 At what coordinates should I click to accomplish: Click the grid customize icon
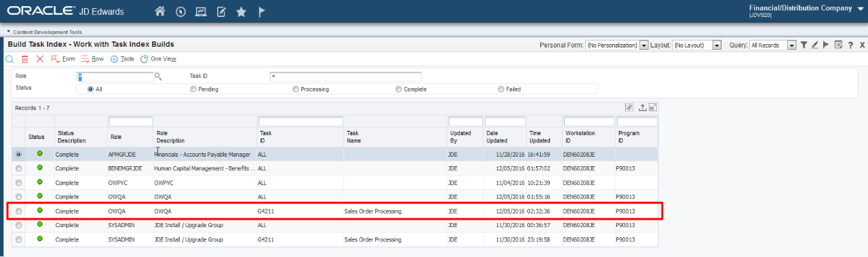tap(628, 107)
